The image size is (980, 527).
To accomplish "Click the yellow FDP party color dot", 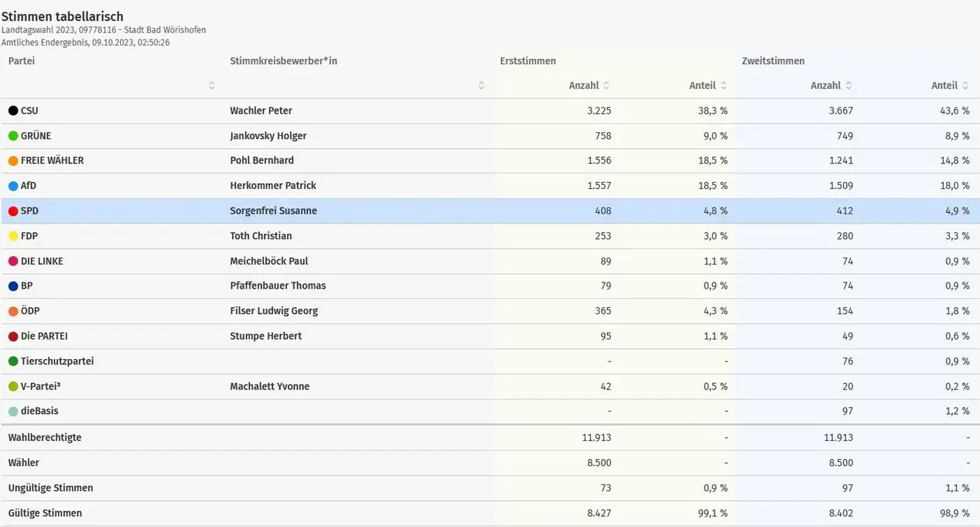I will coord(13,236).
